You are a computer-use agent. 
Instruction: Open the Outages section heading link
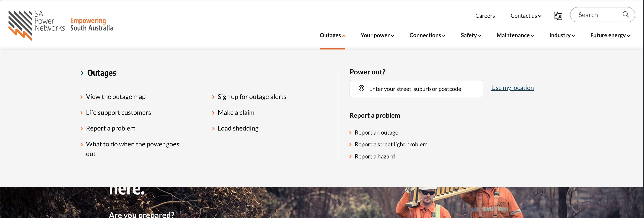click(x=101, y=73)
